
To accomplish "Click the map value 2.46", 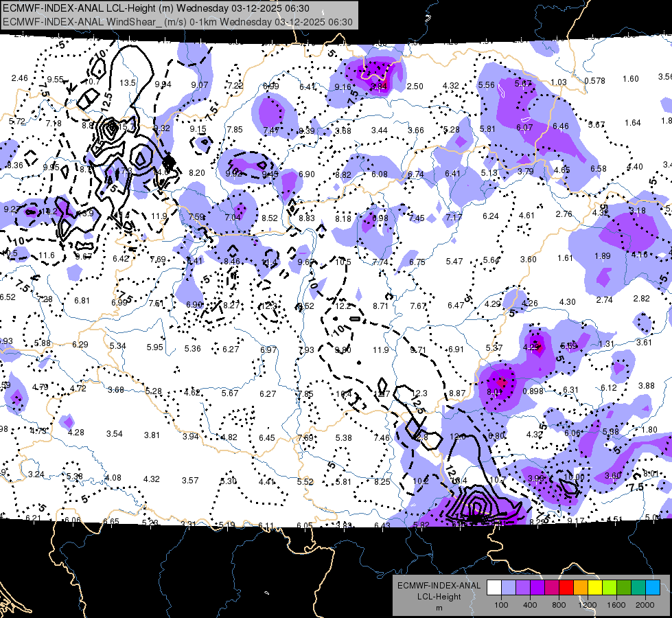I will 20,78.
